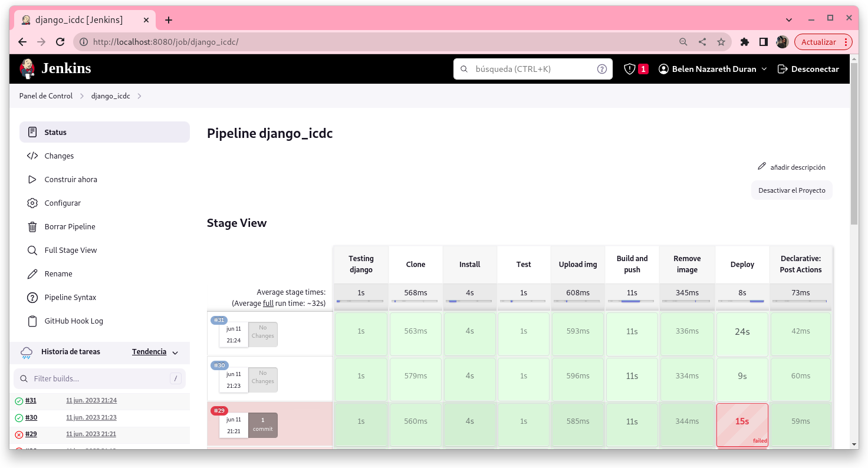Open the Changes sidebar item
This screenshot has width=868, height=468.
(59, 156)
